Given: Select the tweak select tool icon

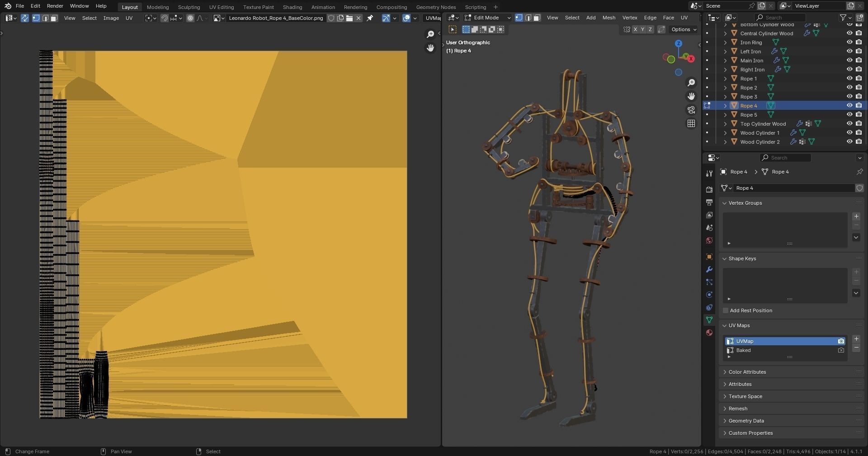Looking at the screenshot, I should (x=453, y=29).
